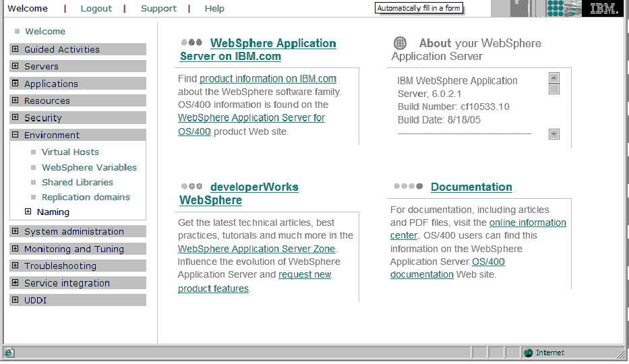Screen dimensions: 629x364
Task: Expand the UDDI section
Action: [16, 300]
